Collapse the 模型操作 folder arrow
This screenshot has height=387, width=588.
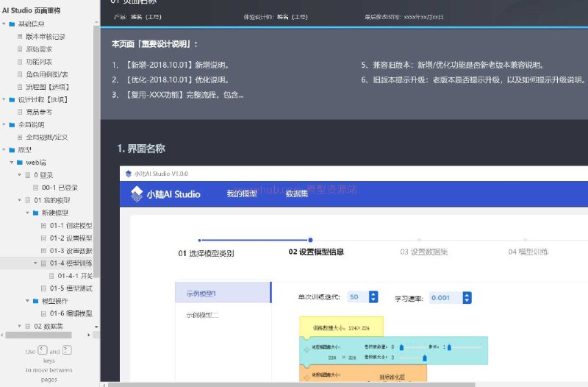(27, 301)
